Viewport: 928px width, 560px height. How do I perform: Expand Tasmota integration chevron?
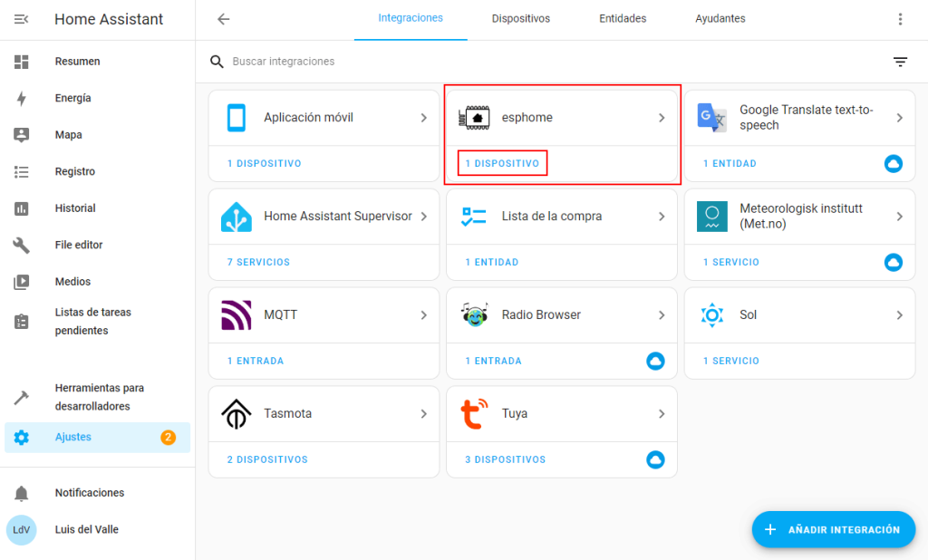[424, 414]
